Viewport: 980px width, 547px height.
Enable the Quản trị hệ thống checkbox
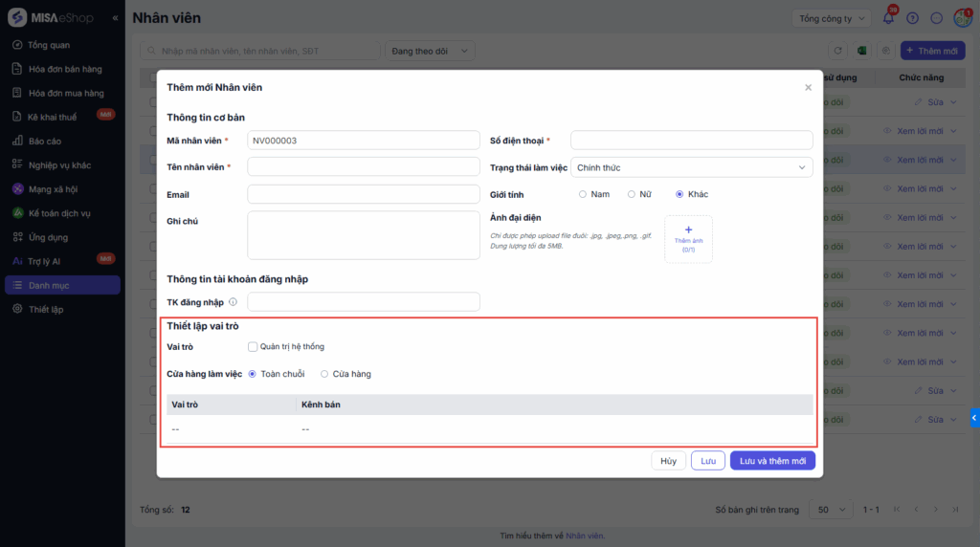pyautogui.click(x=253, y=346)
